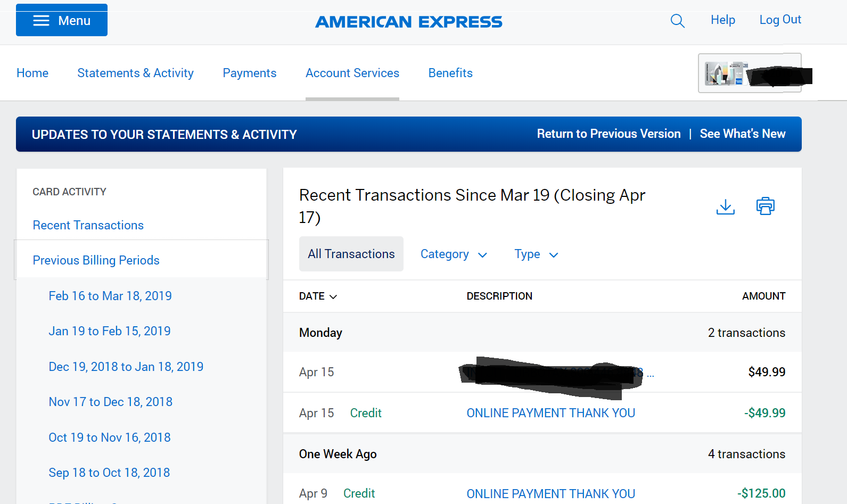The image size is (847, 504).
Task: Open the Help link
Action: point(722,20)
